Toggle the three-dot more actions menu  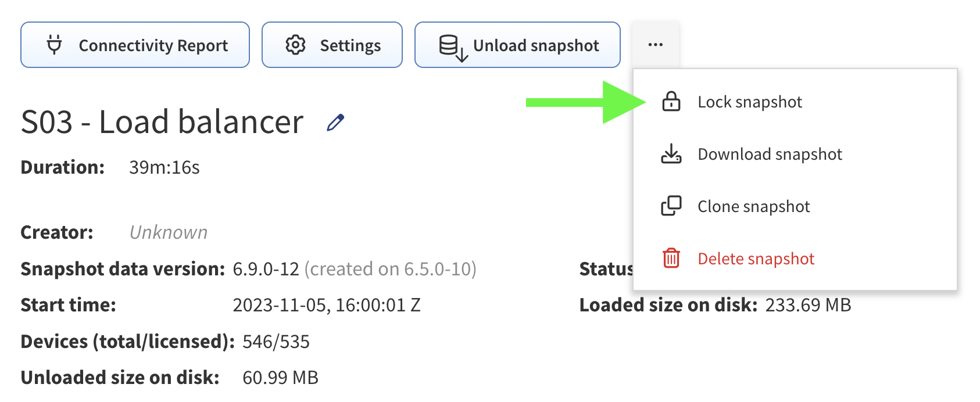(655, 45)
